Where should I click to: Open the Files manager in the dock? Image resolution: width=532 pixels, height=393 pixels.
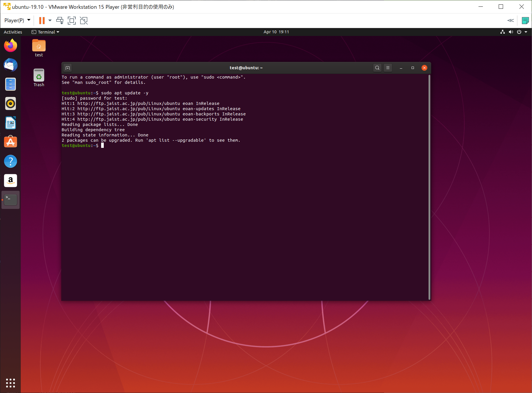coord(11,84)
